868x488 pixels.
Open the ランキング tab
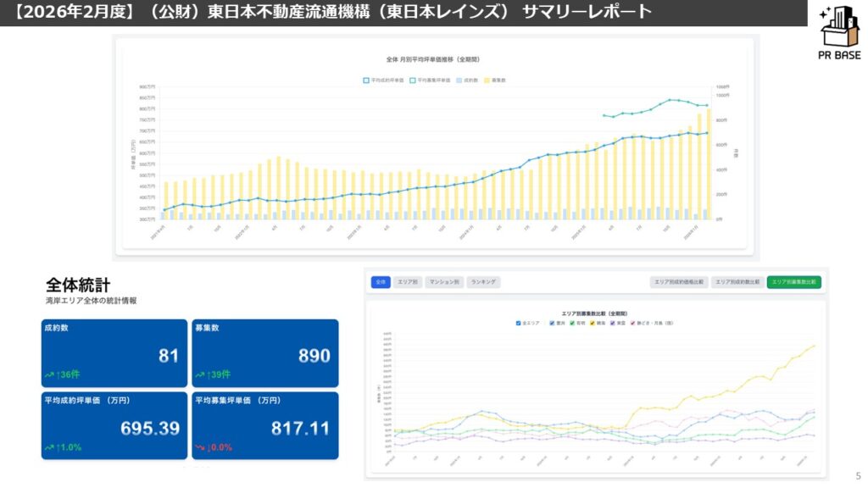point(483,282)
